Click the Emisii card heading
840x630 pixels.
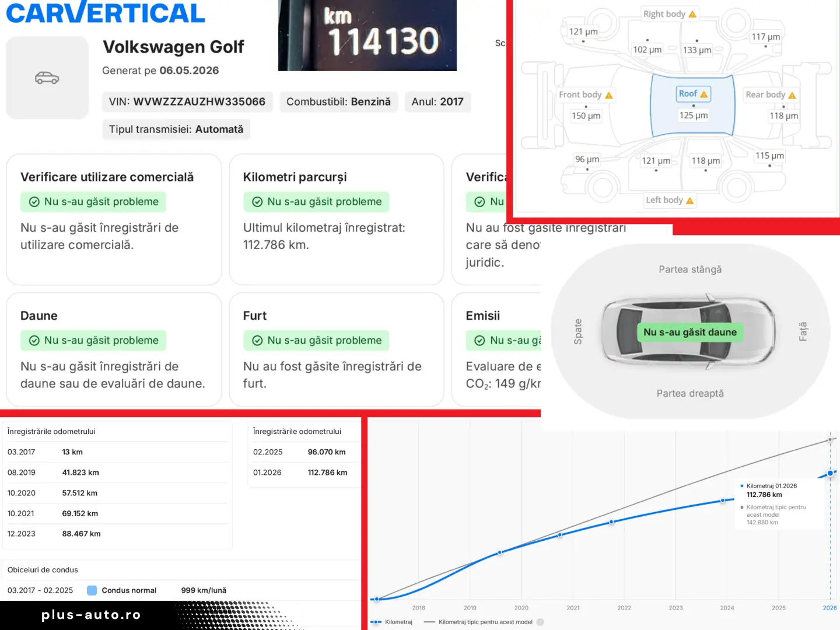(482, 316)
